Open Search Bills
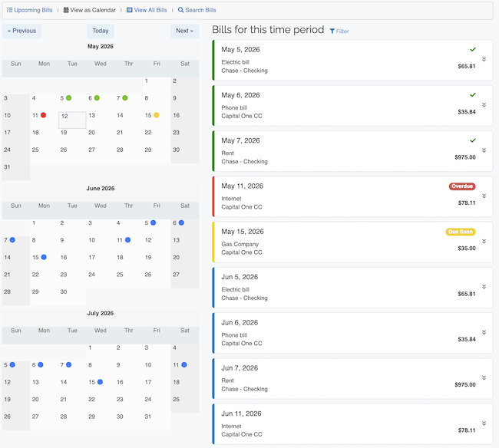499x448 pixels. click(x=197, y=10)
